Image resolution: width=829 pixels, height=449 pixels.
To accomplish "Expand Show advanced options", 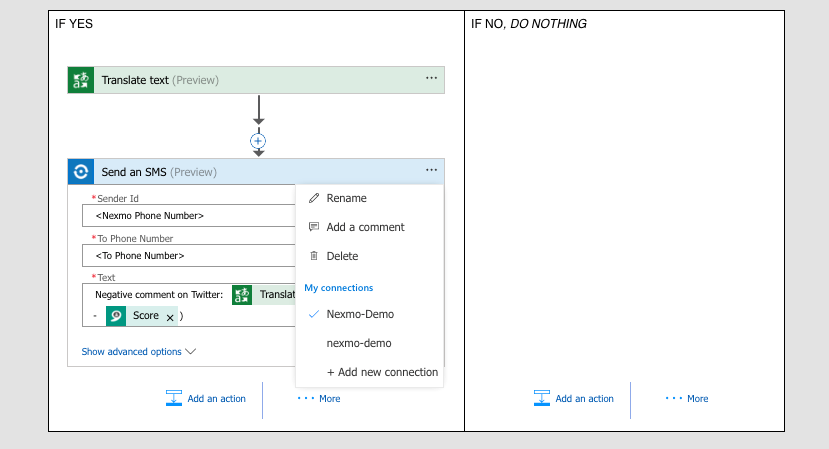I will [139, 352].
